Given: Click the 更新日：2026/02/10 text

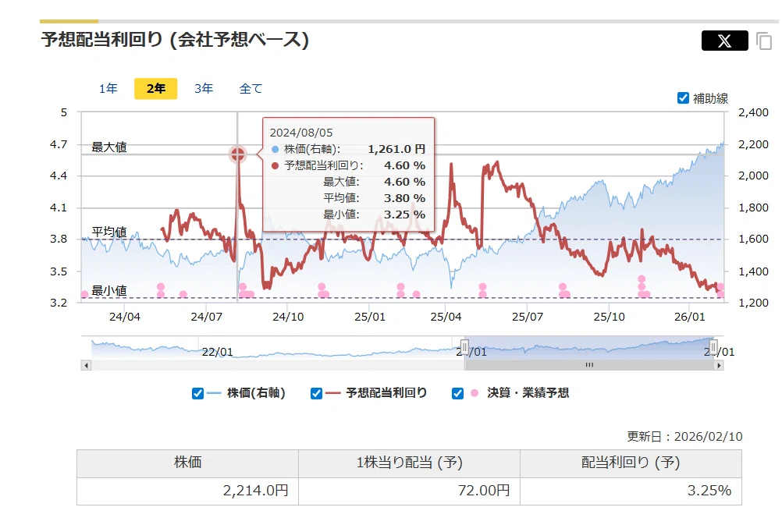Looking at the screenshot, I should pyautogui.click(x=684, y=437).
